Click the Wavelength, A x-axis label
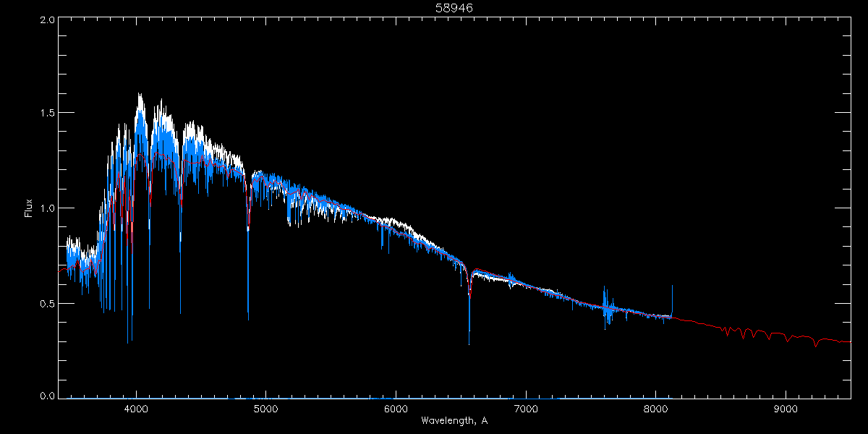Viewport: 868px width, 434px height. [x=454, y=420]
